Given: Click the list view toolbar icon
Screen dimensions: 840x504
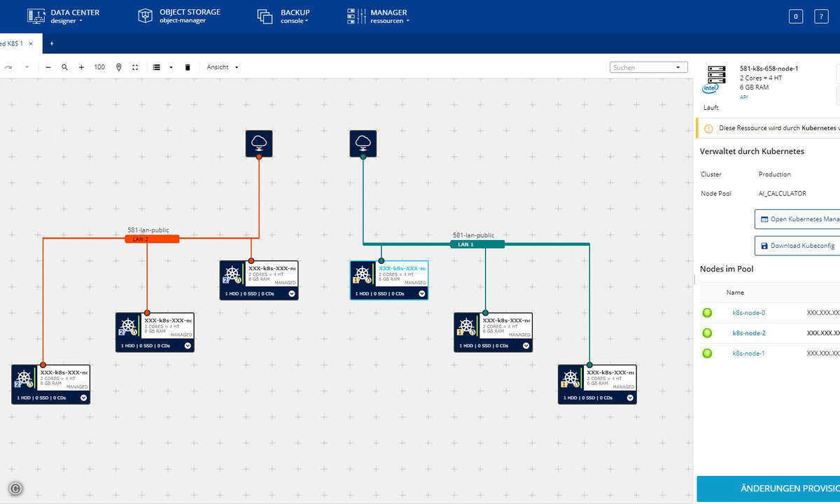Looking at the screenshot, I should pos(157,67).
